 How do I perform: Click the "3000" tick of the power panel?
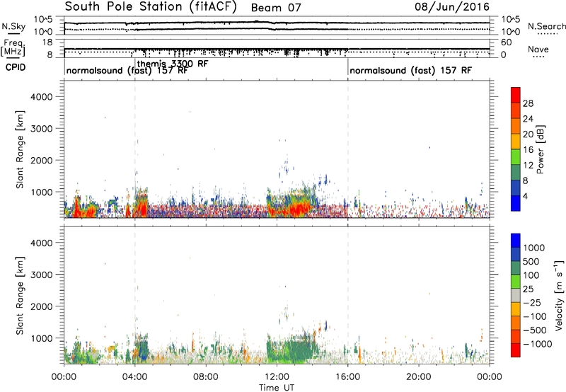click(42, 129)
